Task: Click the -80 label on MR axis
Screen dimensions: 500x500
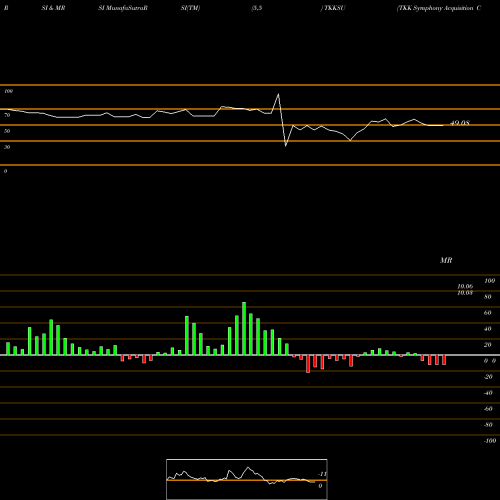Action: coord(488,425)
